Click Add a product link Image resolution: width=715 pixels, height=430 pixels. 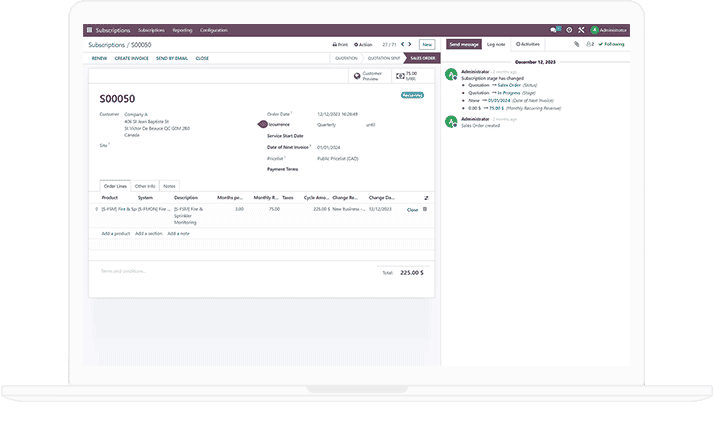[115, 233]
